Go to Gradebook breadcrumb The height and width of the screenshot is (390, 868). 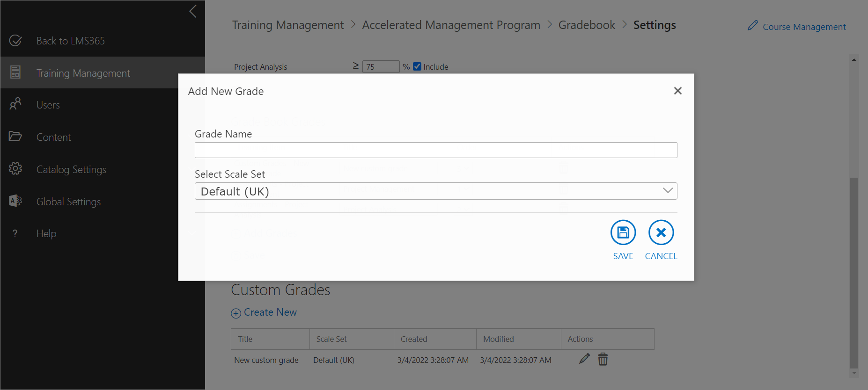(x=587, y=25)
